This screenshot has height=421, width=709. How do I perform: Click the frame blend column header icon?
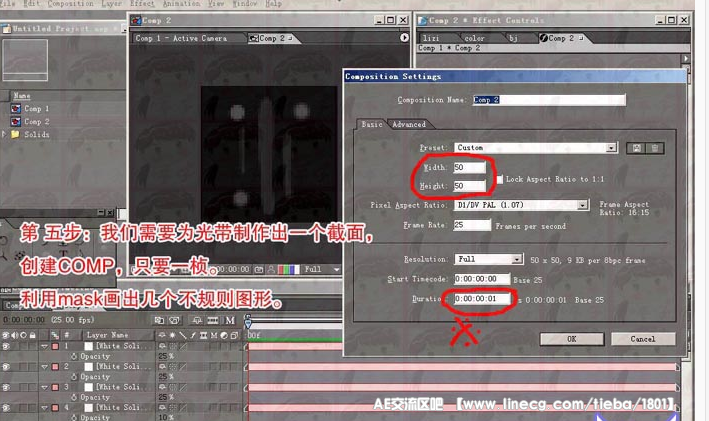203,335
